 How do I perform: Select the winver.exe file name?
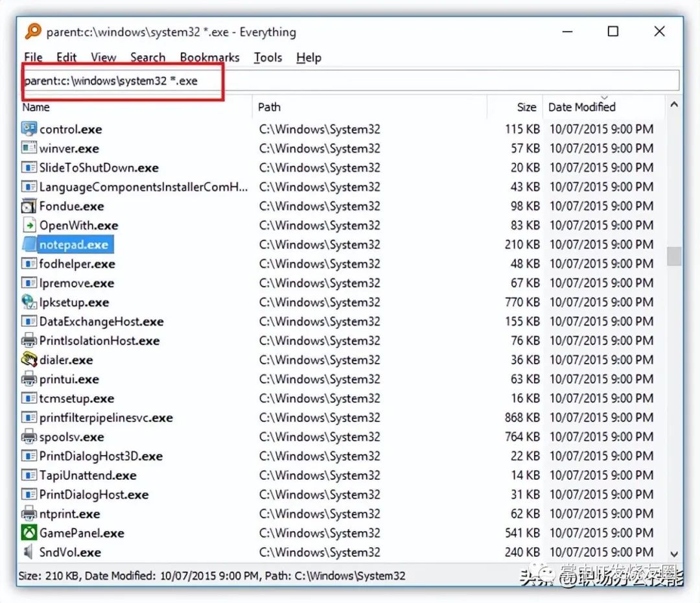click(69, 148)
